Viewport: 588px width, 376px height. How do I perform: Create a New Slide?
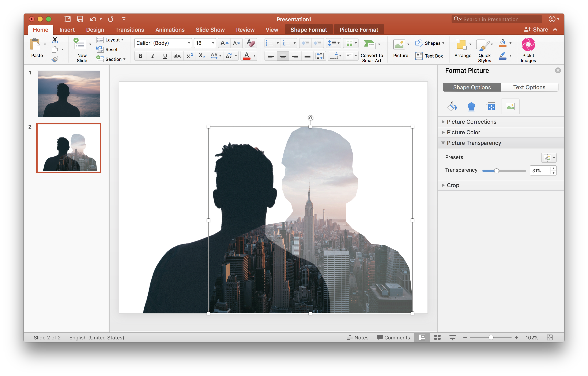pyautogui.click(x=81, y=49)
